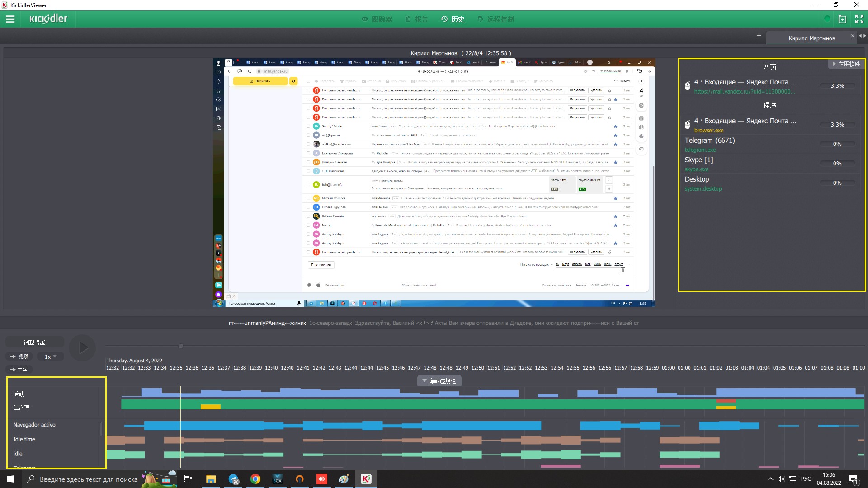Click the Kickidler logo

tap(48, 19)
